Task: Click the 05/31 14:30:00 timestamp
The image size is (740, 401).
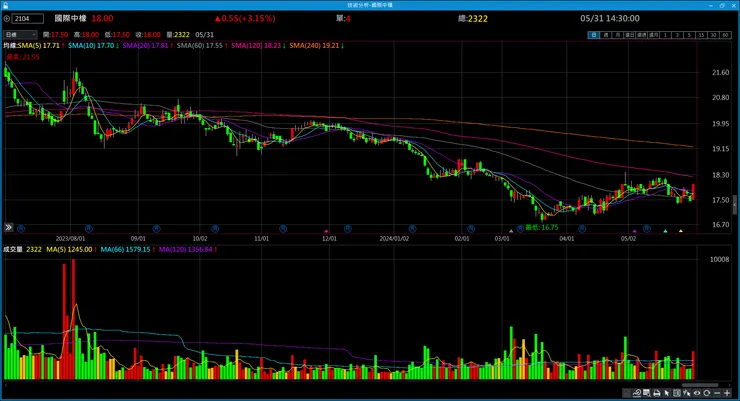Action: [x=610, y=18]
